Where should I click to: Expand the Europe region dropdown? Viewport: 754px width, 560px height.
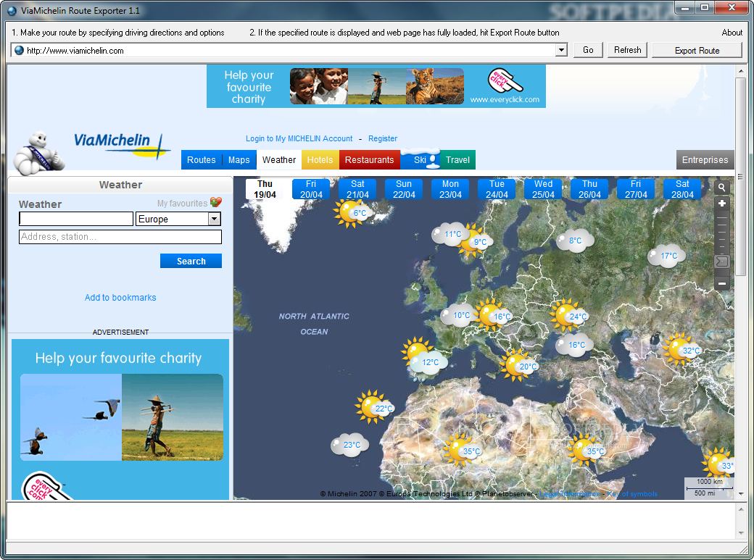[214, 219]
